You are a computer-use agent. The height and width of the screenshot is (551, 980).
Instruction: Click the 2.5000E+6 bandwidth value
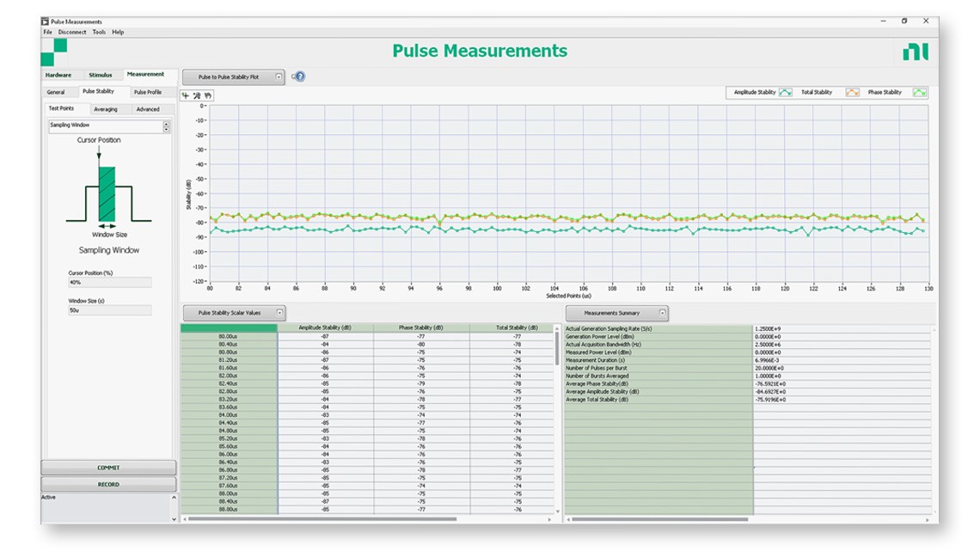pyautogui.click(x=769, y=345)
